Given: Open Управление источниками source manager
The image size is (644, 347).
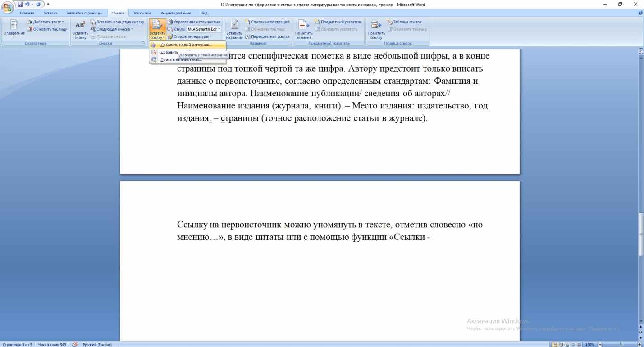Looking at the screenshot, I should (x=194, y=22).
